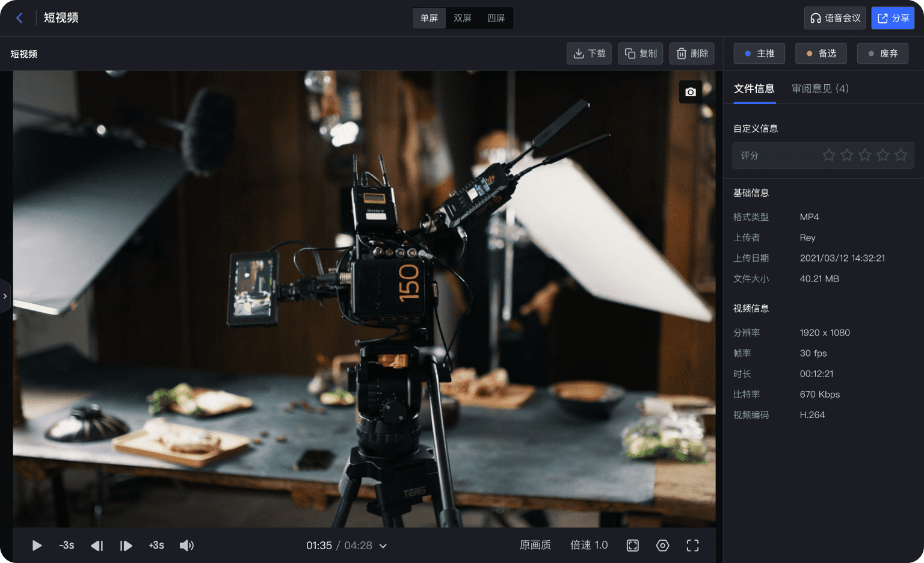The height and width of the screenshot is (563, 924).
Task: Open the 原画质 quality selector
Action: 535,545
